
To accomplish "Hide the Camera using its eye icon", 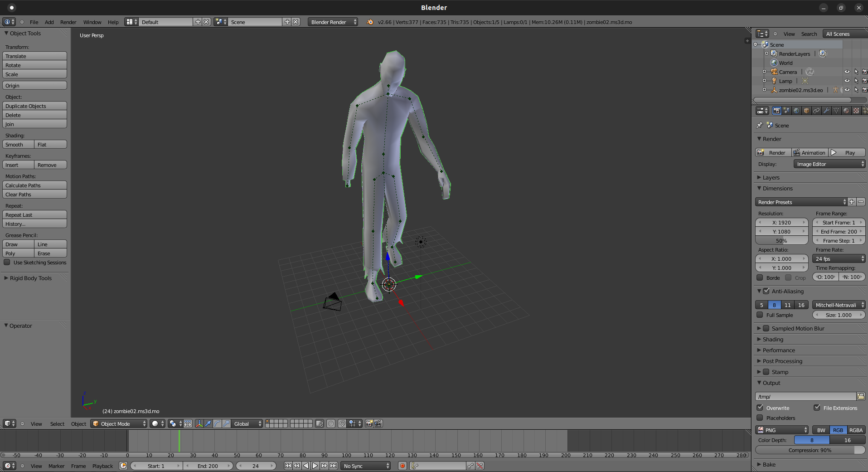I will 847,72.
